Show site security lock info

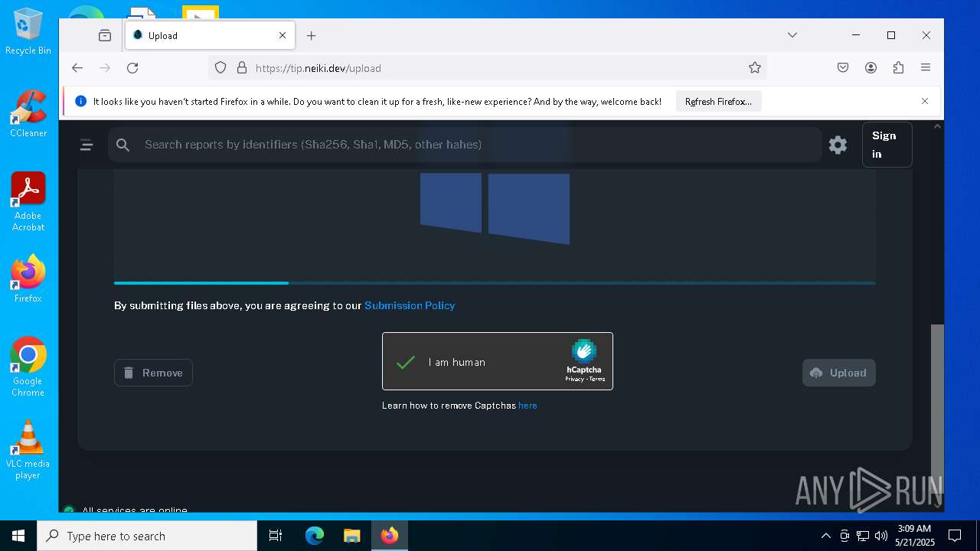[x=242, y=68]
